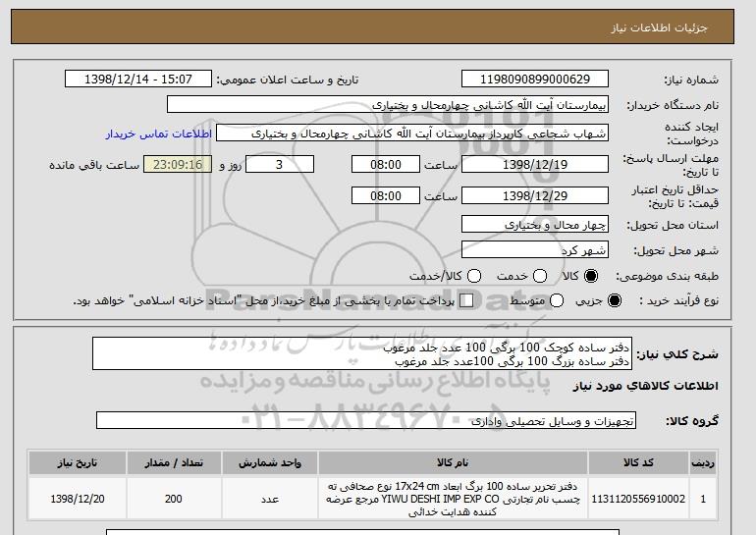Click the remaining time field 23:09:16
Screen dimensions: 756x535
tap(178, 164)
